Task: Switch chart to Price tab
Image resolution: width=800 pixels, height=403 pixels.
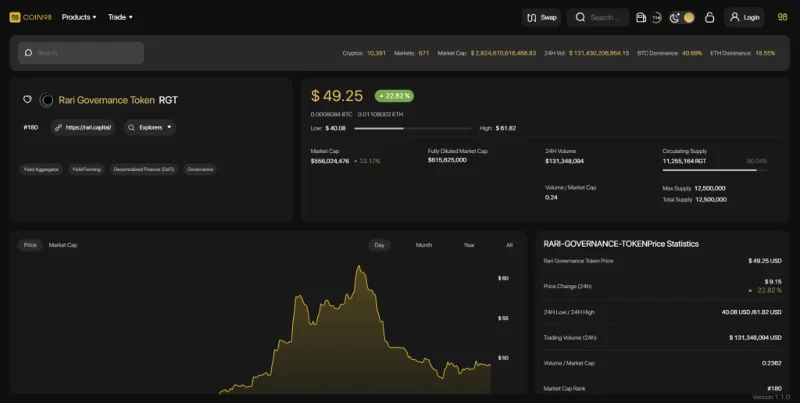Action: coord(30,245)
